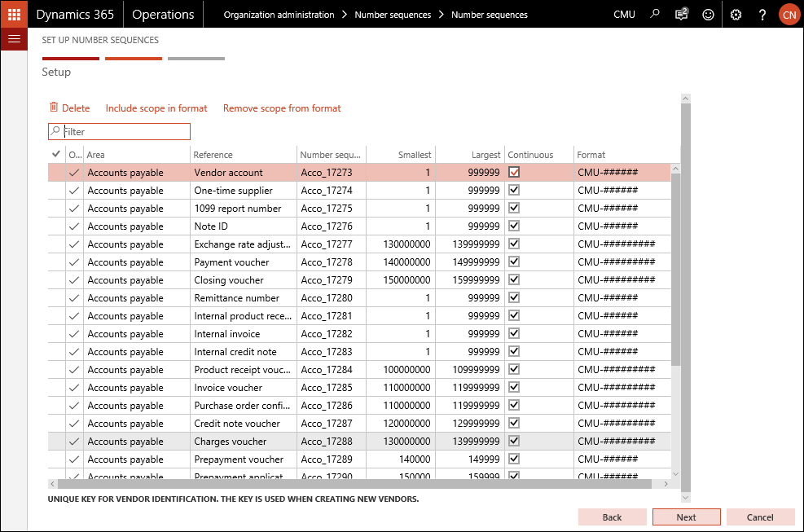Uncheck Continuous for Payment voucher row
Image resolution: width=804 pixels, height=532 pixels.
pyautogui.click(x=514, y=262)
